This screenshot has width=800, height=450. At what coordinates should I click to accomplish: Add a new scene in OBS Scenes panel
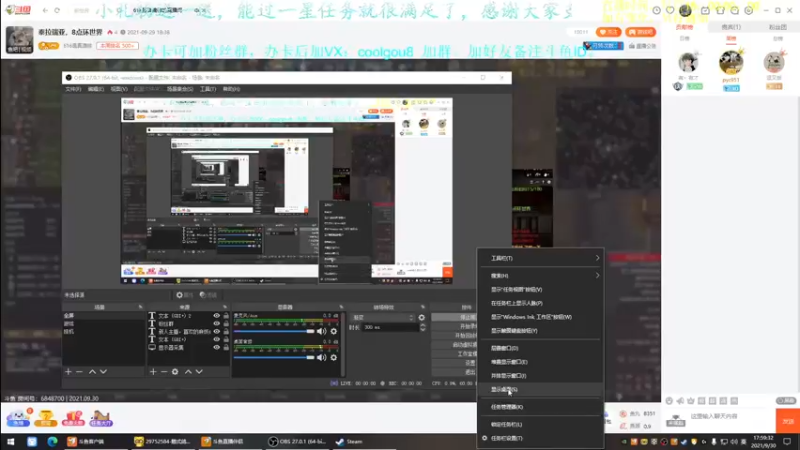pos(68,372)
